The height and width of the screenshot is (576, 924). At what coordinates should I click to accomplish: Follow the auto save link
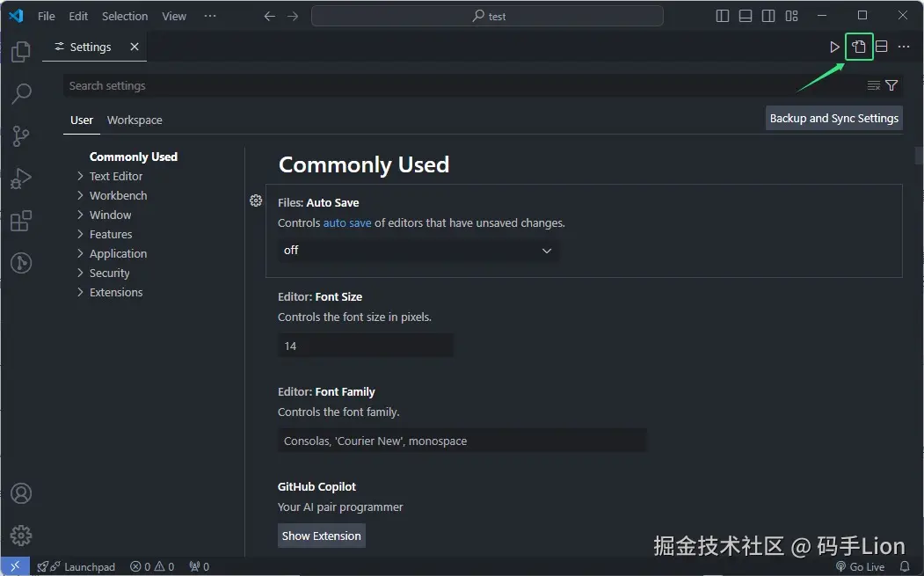pyautogui.click(x=347, y=222)
